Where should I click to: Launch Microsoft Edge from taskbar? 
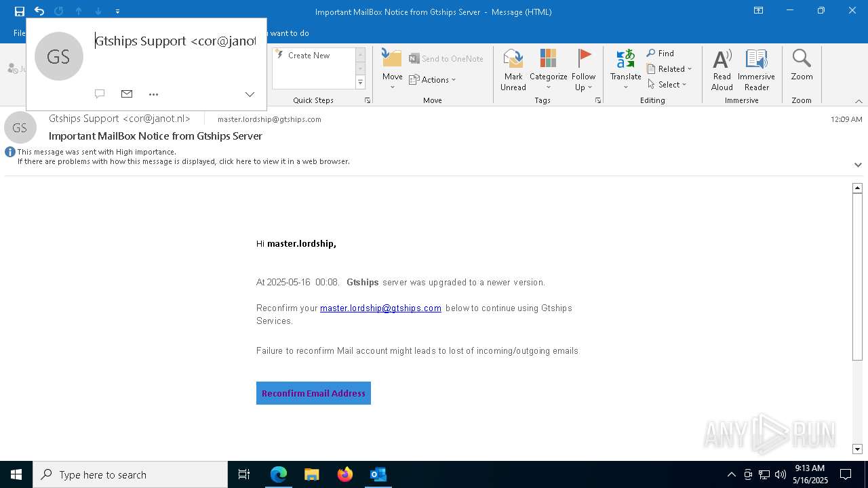click(x=279, y=474)
